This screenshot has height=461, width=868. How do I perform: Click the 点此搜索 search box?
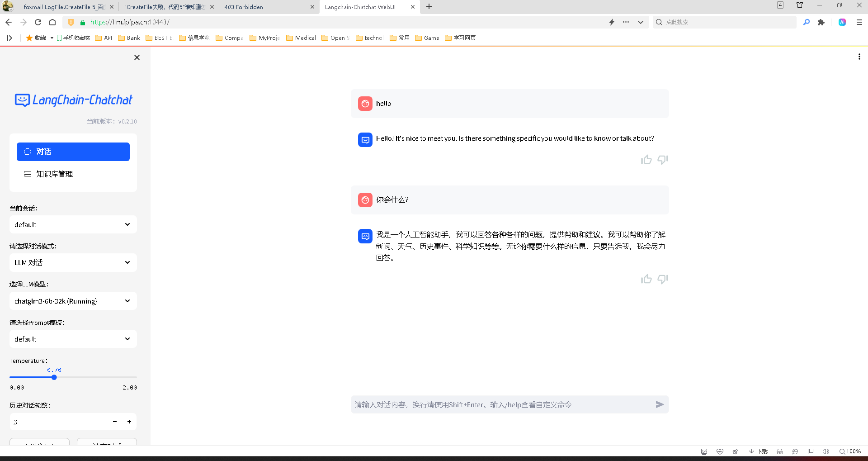(x=725, y=22)
